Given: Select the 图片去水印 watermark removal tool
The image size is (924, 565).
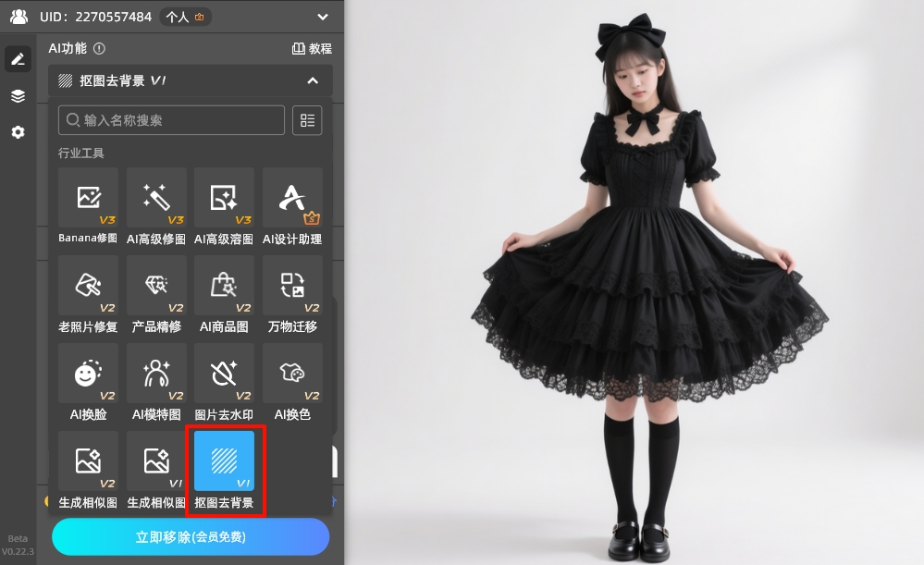Looking at the screenshot, I should 224,374.
